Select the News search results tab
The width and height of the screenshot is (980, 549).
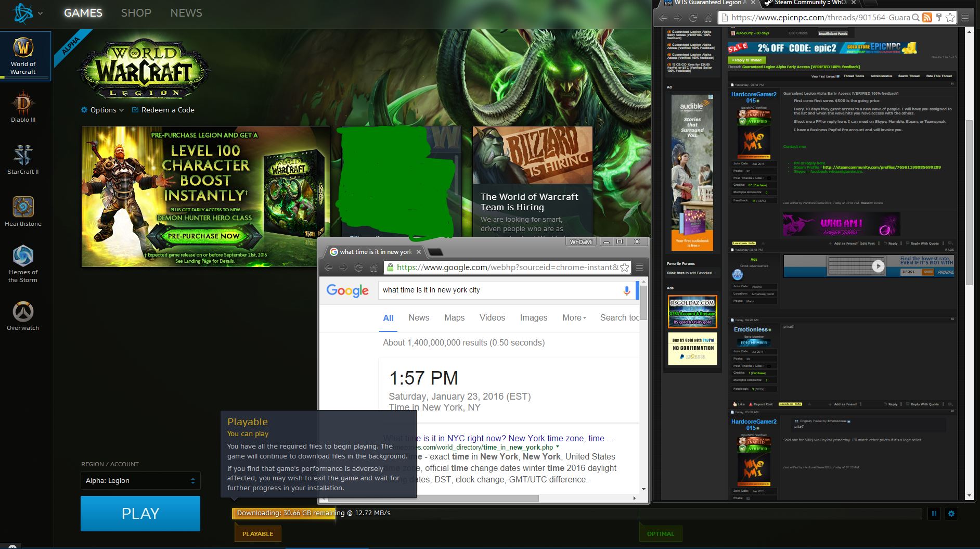coord(419,317)
